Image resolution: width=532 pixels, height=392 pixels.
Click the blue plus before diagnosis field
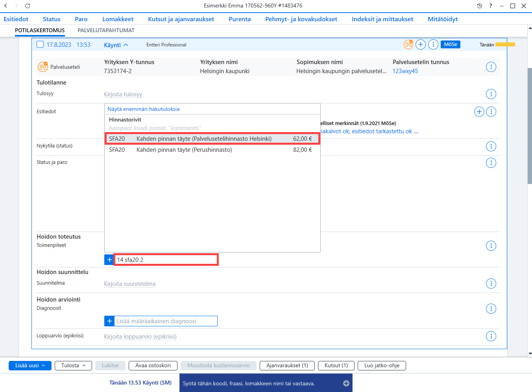point(109,321)
